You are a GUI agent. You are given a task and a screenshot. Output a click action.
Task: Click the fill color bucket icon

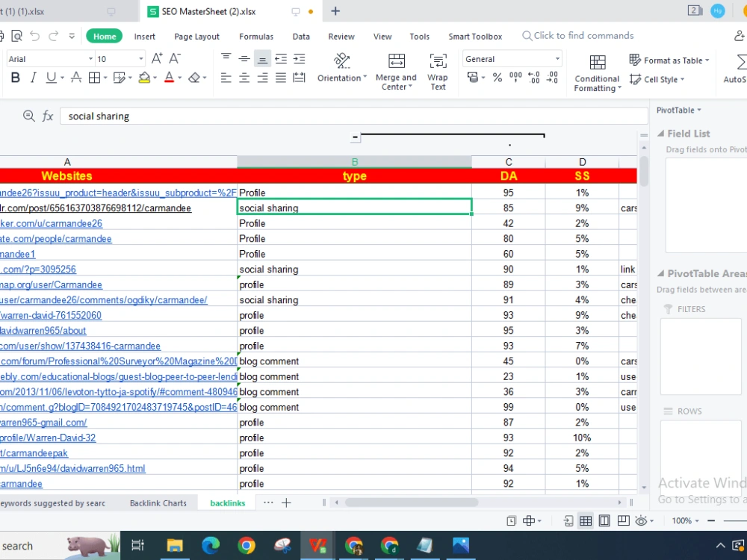point(144,78)
